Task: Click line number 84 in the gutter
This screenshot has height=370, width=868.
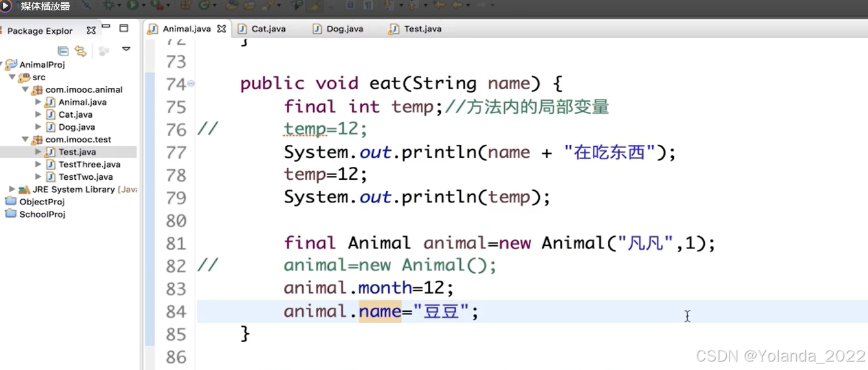Action: [176, 311]
